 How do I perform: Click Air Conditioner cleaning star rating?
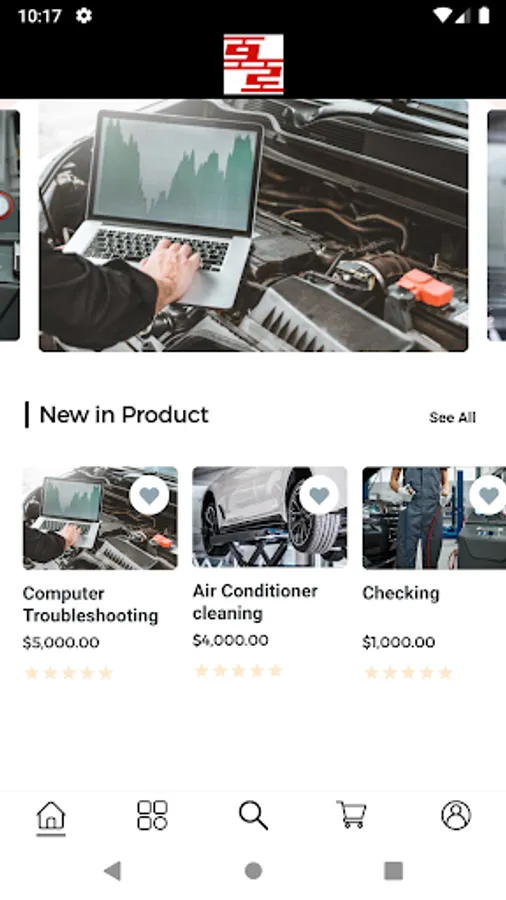pos(238,671)
